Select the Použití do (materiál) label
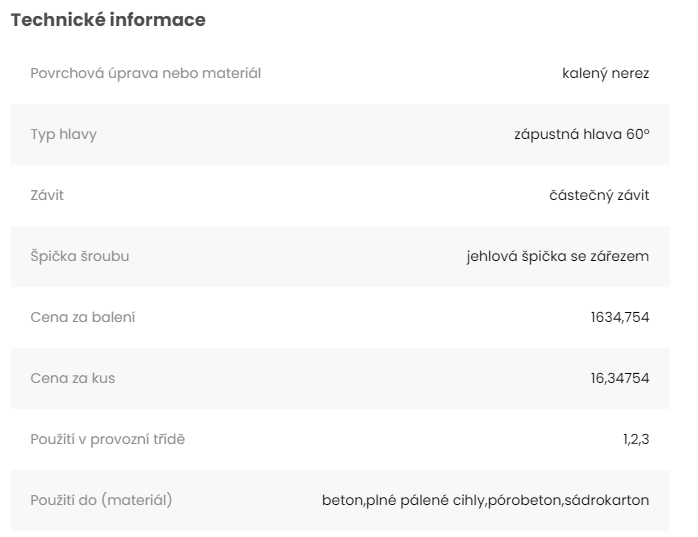The height and width of the screenshot is (537, 698). 102,500
